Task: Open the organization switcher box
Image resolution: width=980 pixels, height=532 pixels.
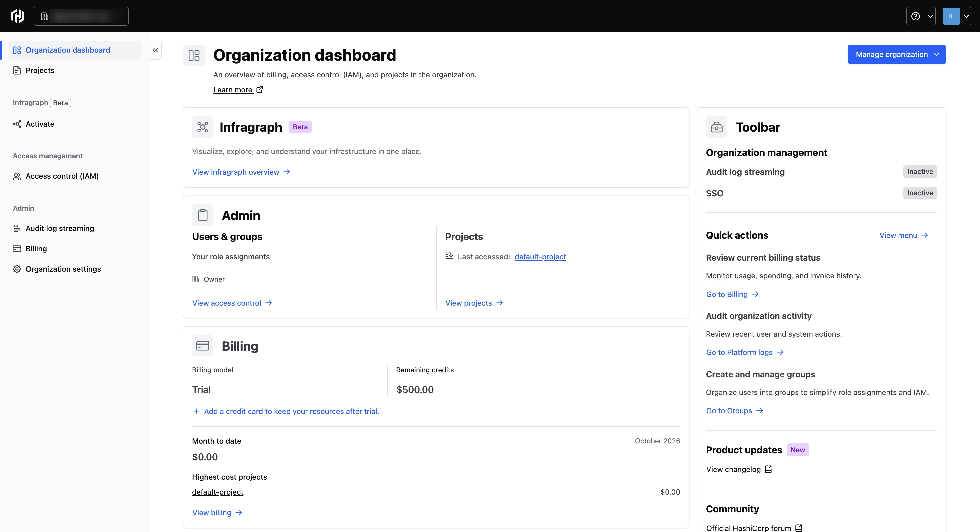Action: point(81,16)
